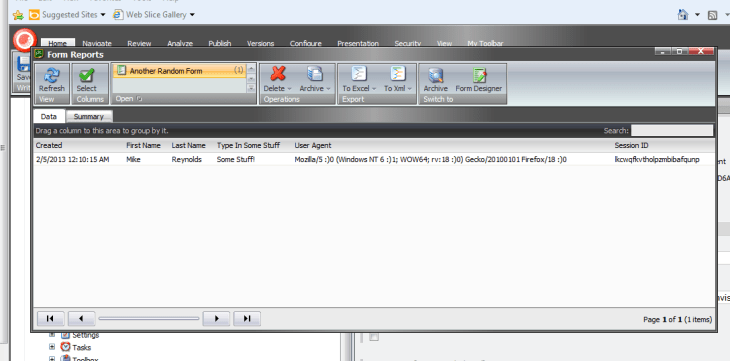Open the Versions ribbon tab
This screenshot has width=730, height=361.
[260, 43]
